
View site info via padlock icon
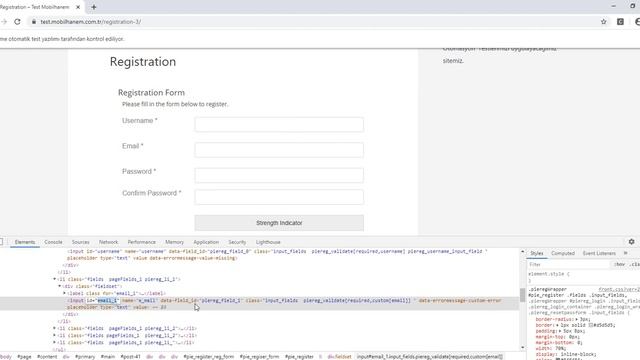click(34, 22)
